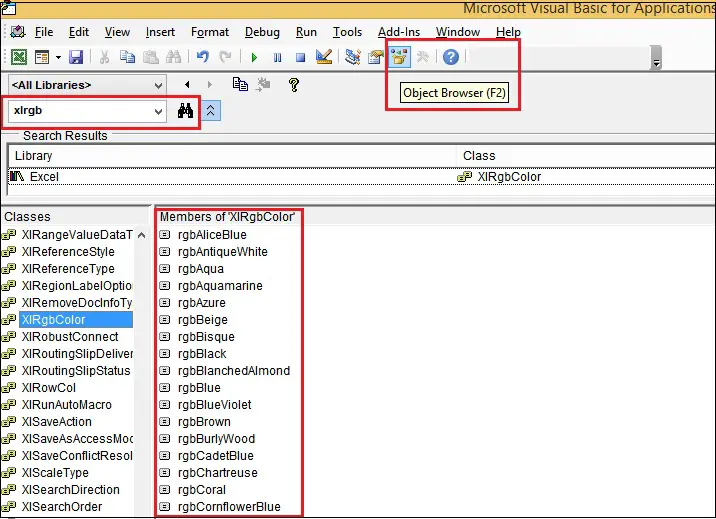The height and width of the screenshot is (519, 716).
Task: Open the Edit menu
Action: 79,32
